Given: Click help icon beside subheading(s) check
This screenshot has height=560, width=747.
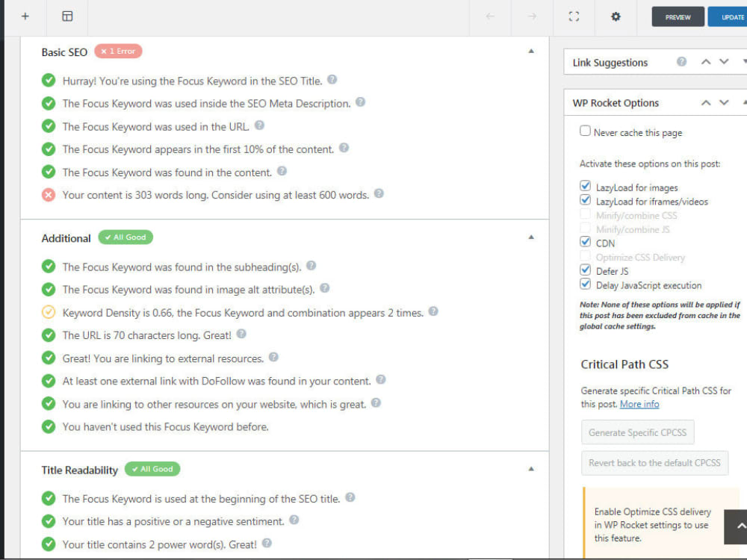Looking at the screenshot, I should [311, 265].
